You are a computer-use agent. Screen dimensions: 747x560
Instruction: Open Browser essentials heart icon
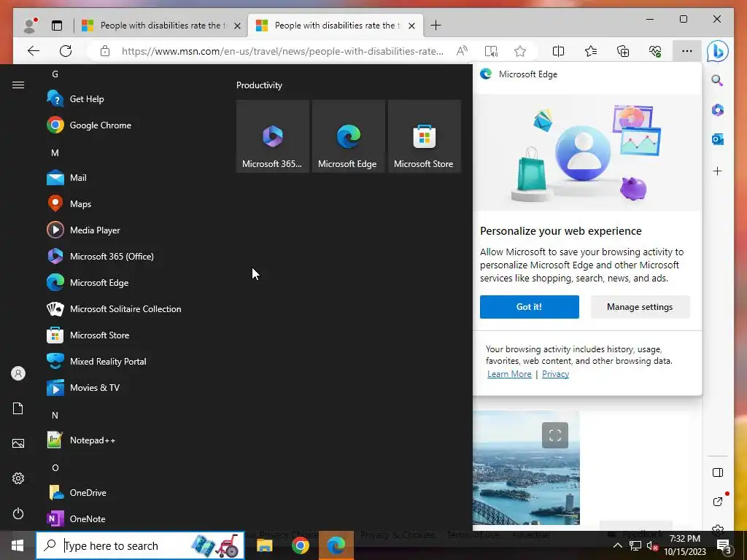655,51
